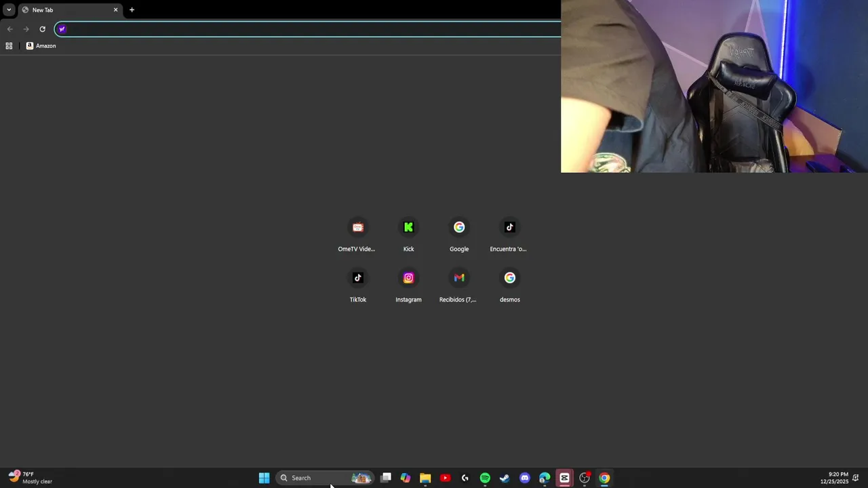Screen dimensions: 868x488
Task: Open OBS Studio from the taskbar
Action: point(585,478)
